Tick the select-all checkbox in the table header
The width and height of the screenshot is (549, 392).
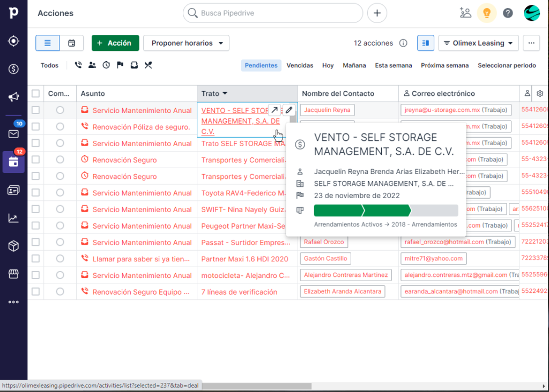35,93
